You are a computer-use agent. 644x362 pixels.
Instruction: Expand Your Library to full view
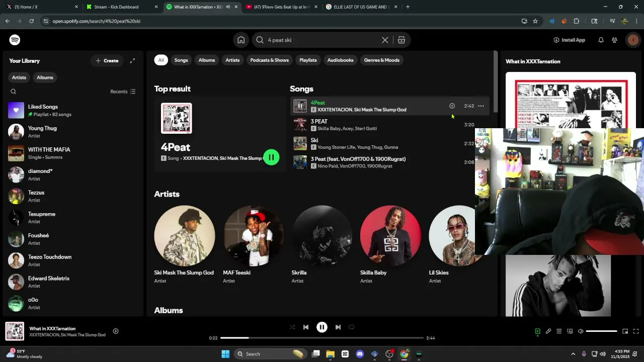click(x=132, y=61)
